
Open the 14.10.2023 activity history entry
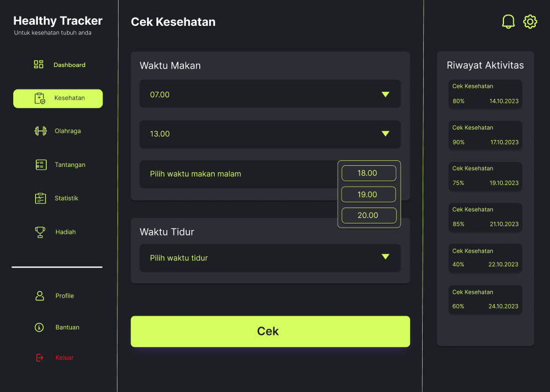pyautogui.click(x=485, y=94)
